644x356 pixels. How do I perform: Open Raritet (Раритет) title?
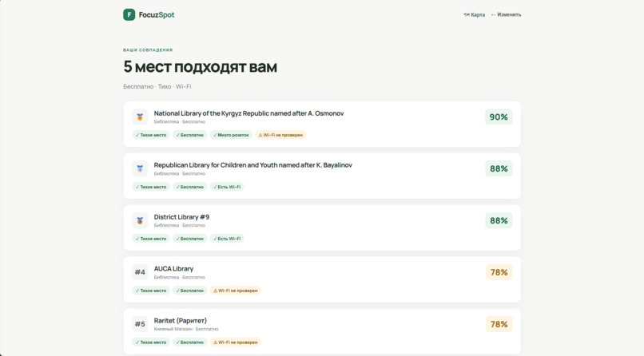point(181,320)
